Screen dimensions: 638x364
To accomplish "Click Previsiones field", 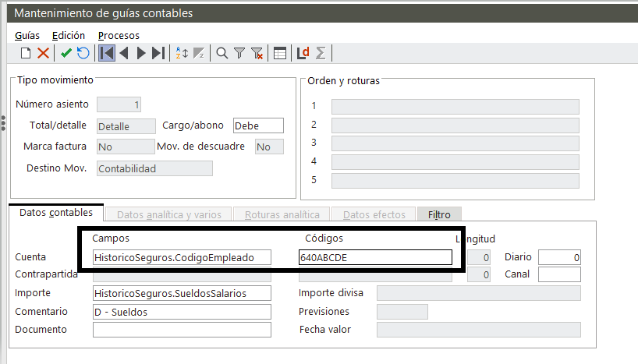I will pos(402,312).
